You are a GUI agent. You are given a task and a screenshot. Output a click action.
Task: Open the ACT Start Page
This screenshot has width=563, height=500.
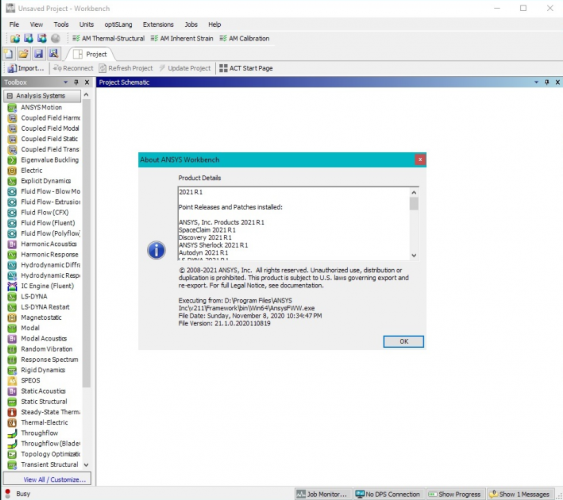click(x=246, y=68)
